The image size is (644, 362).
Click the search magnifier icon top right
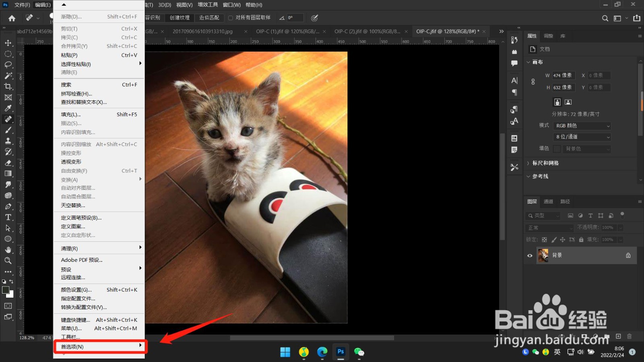coord(605,18)
